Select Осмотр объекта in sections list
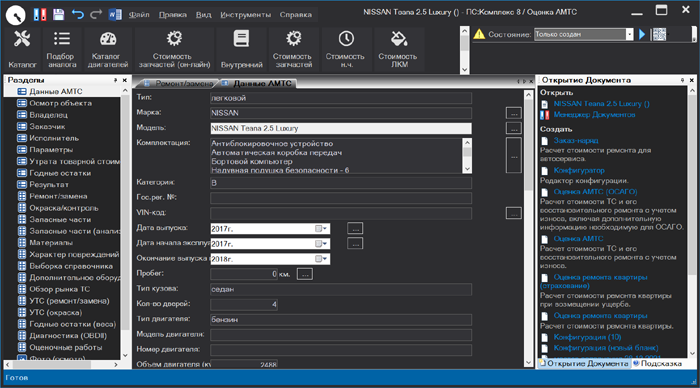700x388 pixels. point(60,103)
